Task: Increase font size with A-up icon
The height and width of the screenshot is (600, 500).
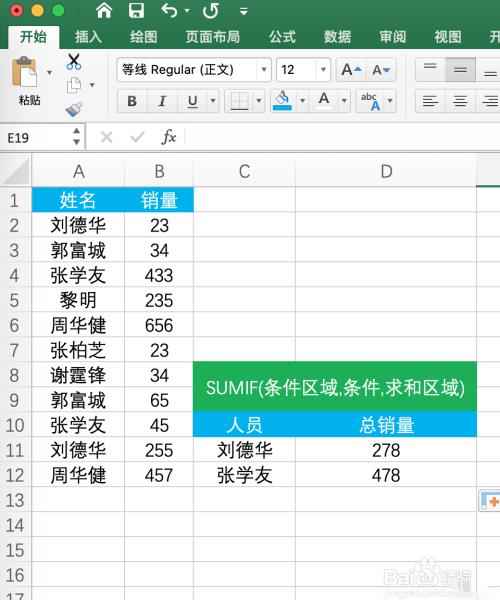Action: 351,70
